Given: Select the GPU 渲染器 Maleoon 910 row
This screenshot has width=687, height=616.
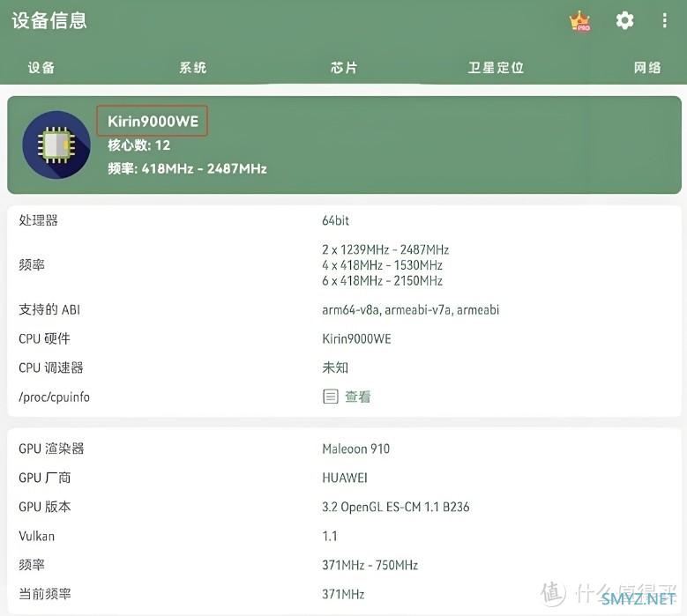Looking at the screenshot, I should (x=344, y=449).
